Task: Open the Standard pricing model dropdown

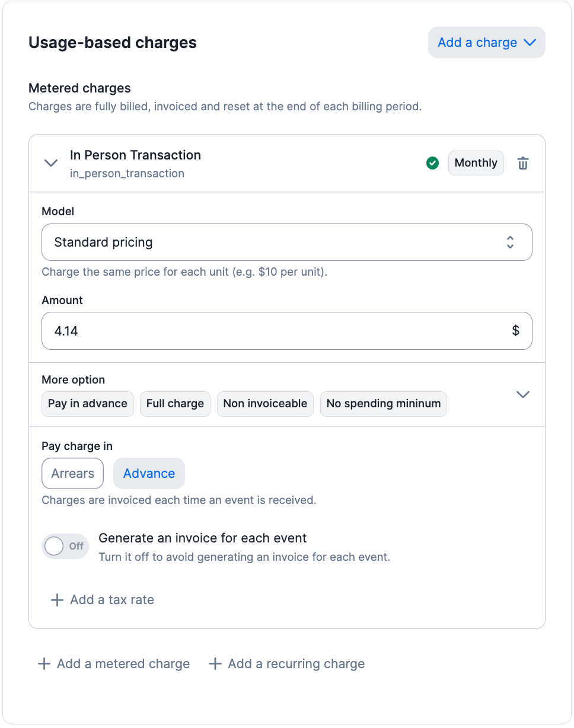Action: click(x=286, y=242)
